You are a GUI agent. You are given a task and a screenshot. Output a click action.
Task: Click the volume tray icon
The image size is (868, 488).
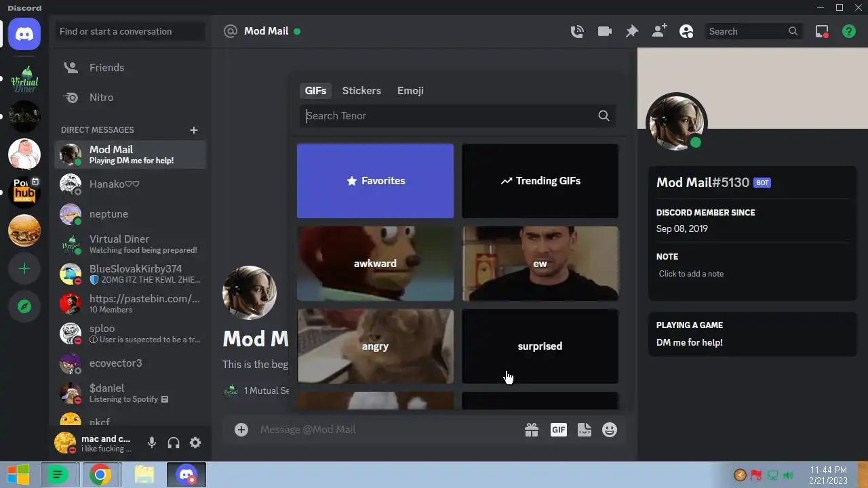click(788, 475)
